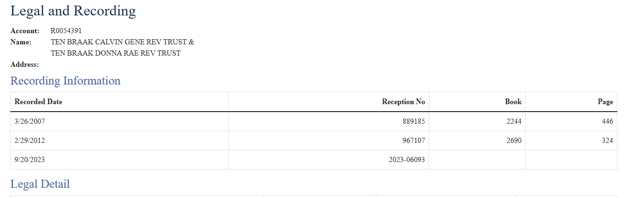Click the Recording Information section heading
This screenshot has height=198, width=644.
(66, 81)
